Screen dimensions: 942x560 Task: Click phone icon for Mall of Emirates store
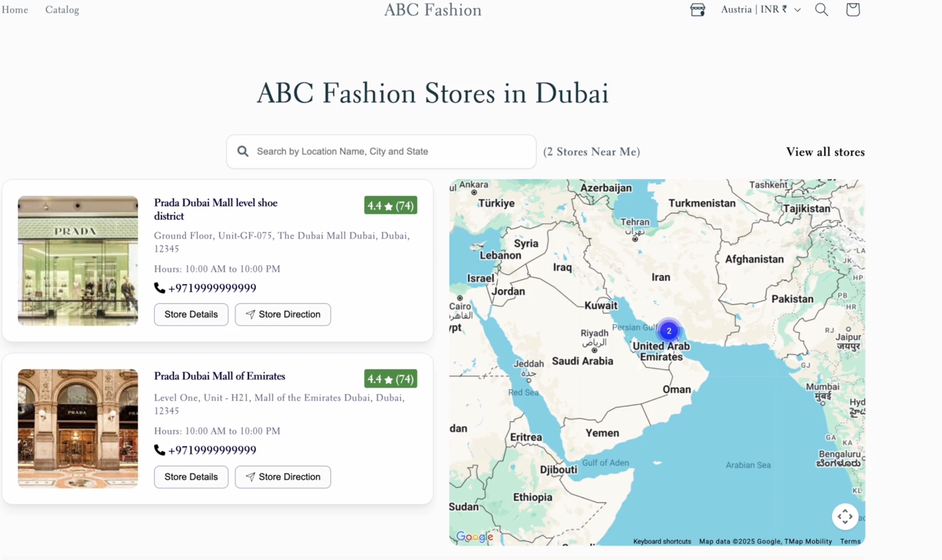pyautogui.click(x=160, y=450)
